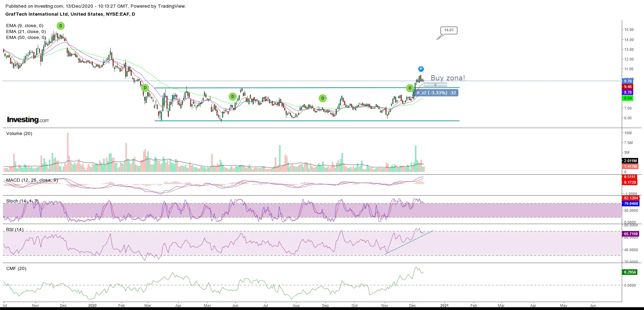Click the blue P marker above the latest candles
The image size is (644, 310).
click(x=421, y=69)
